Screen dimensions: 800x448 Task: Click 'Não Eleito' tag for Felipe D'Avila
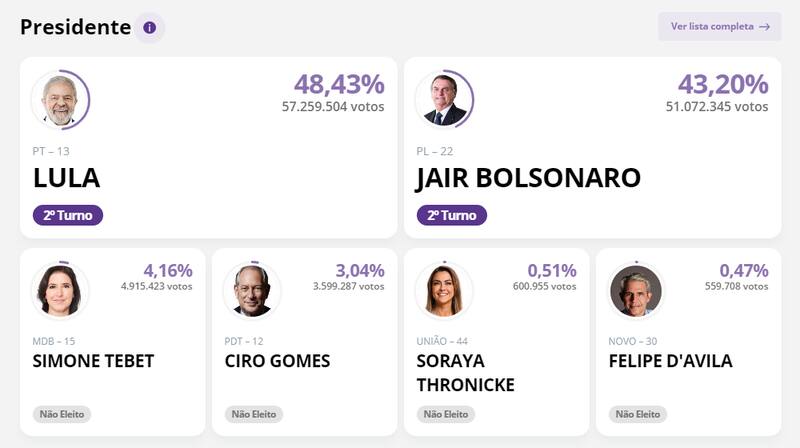click(638, 414)
